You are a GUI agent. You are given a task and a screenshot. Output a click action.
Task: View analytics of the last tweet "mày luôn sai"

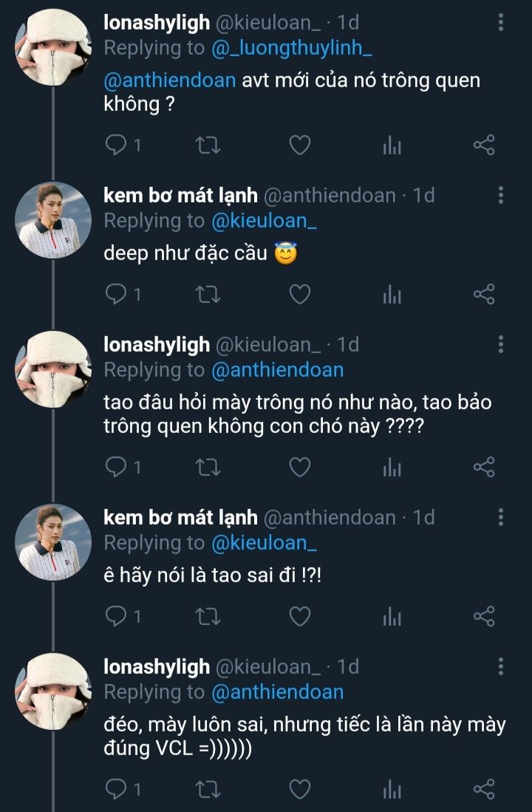pos(392,789)
